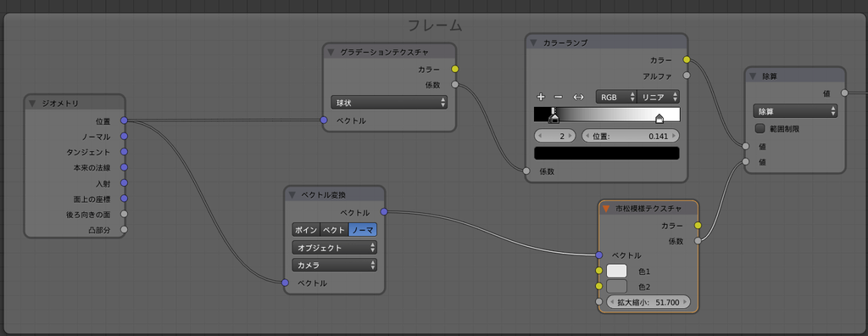Screen dimensions: 868x336
Task: Click カラーランプ カラー output socket
Action: coord(687,60)
